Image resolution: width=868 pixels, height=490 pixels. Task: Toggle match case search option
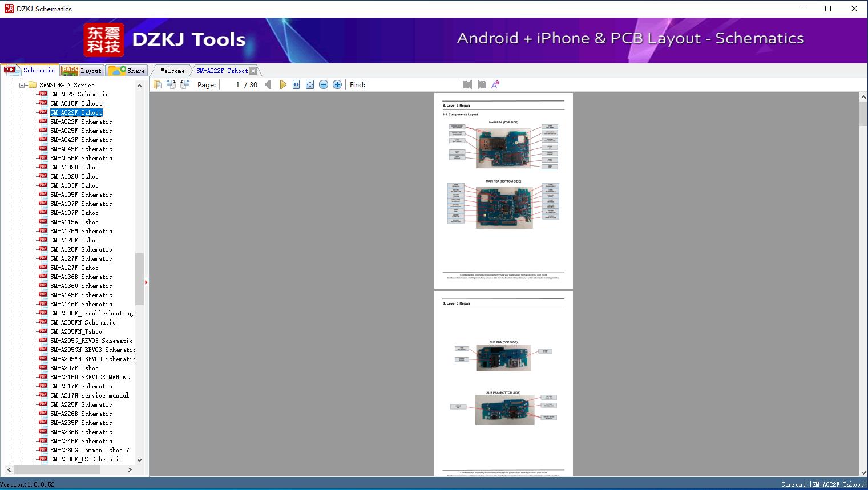(495, 84)
